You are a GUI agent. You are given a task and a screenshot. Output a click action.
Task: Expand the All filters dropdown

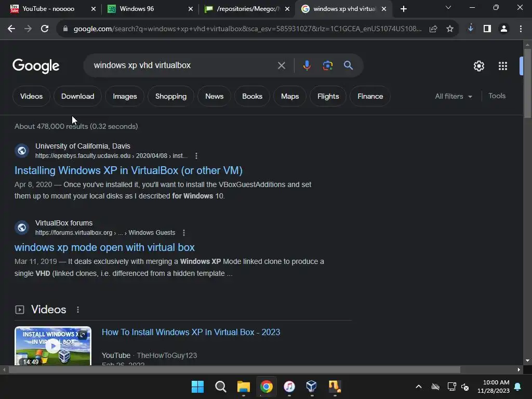pos(453,96)
